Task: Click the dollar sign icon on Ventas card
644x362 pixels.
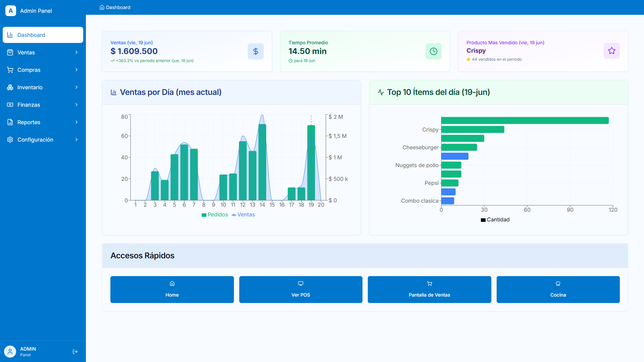Action: 256,51
